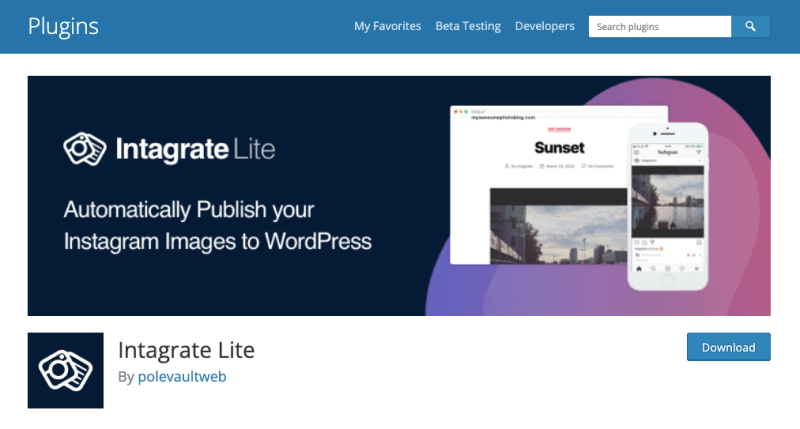Viewport: 800px width, 429px height.
Task: Click 'Instagram Images to WordPress' banner text
Action: [218, 241]
